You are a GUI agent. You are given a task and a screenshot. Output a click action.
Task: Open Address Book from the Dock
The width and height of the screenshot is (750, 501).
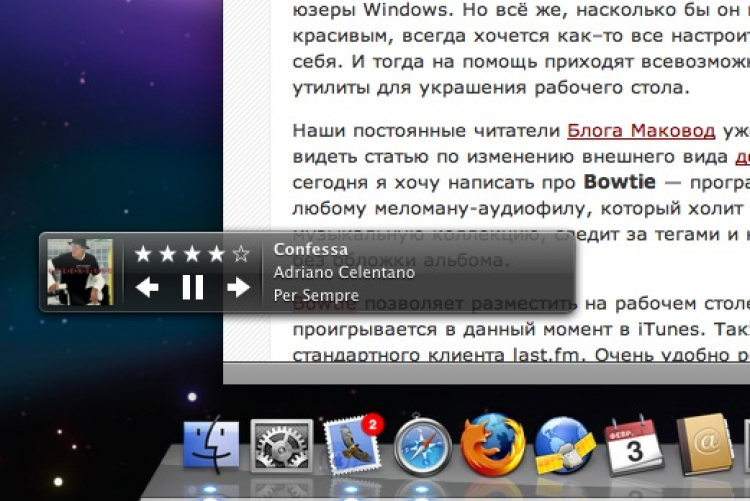coord(705,445)
